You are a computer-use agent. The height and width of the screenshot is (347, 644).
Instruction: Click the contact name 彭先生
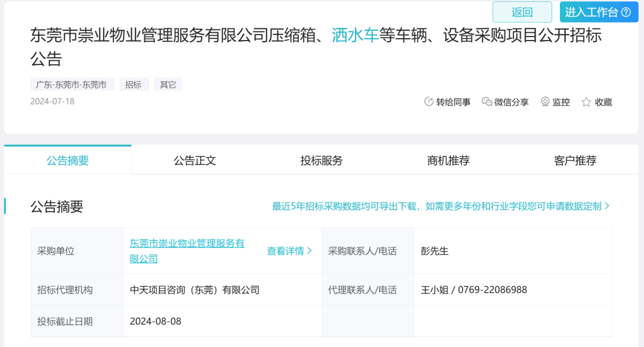tap(435, 251)
